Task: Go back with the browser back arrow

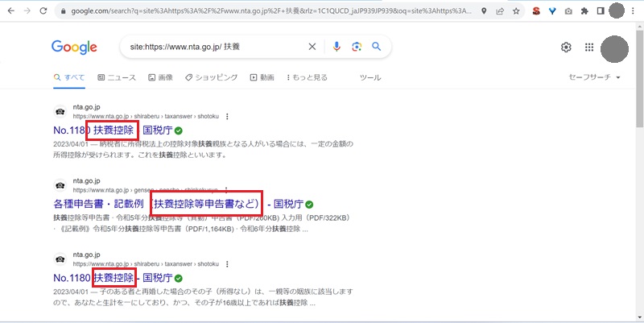Action: tap(11, 11)
